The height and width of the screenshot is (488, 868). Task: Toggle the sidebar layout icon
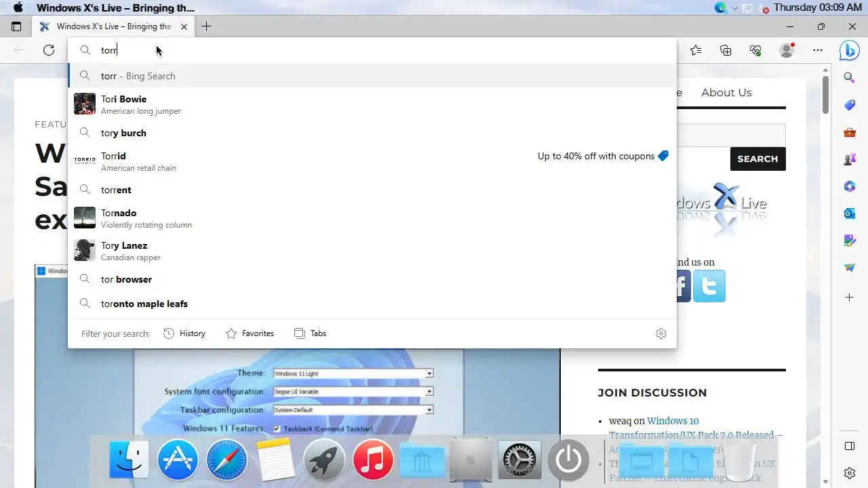point(849,446)
